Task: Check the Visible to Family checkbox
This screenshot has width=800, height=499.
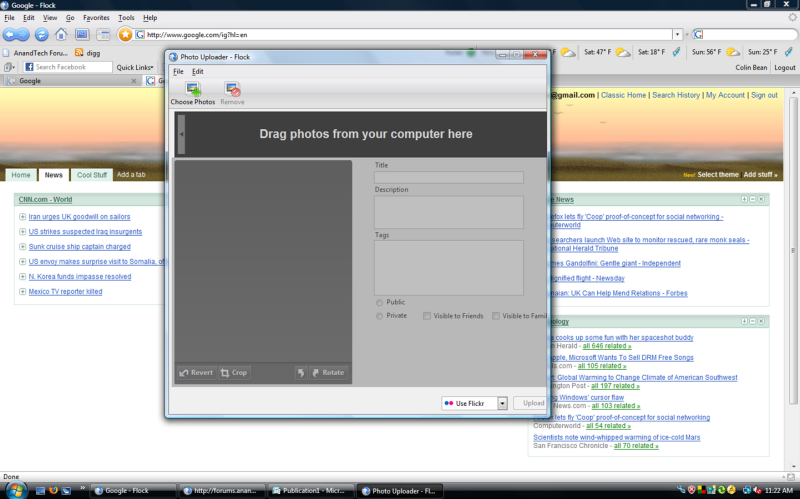Action: click(495, 316)
